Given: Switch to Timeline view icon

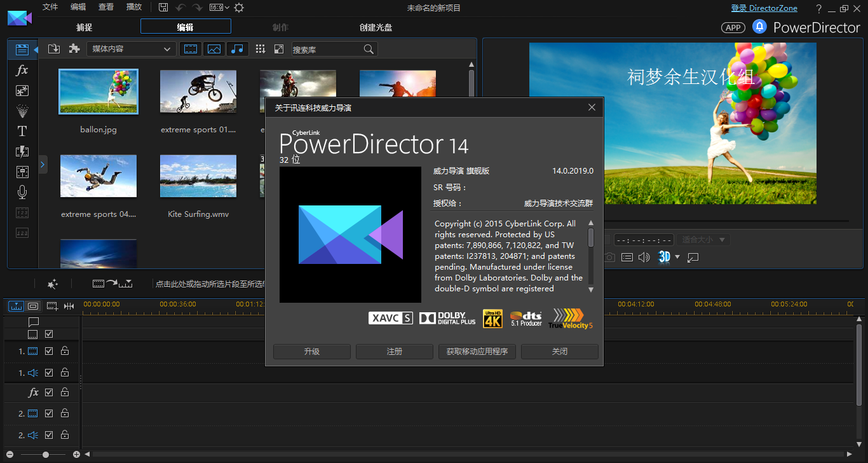Looking at the screenshot, I should pos(17,306).
